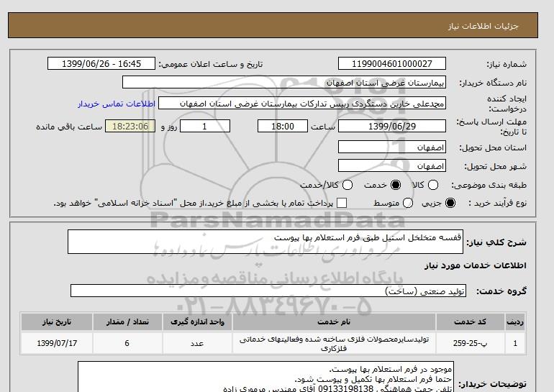Image resolution: width=554 pixels, height=392 pixels.
Task: Click the general need description text box
Action: pyautogui.click(x=265, y=242)
